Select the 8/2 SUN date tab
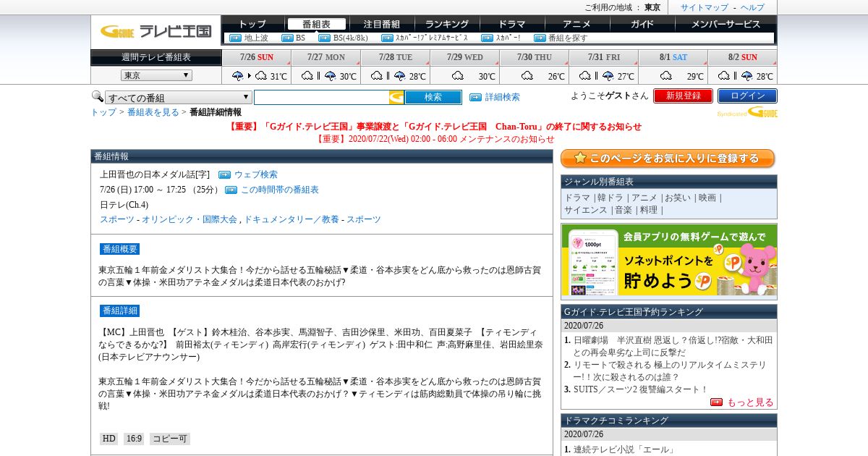This screenshot has height=456, width=868. (743, 57)
